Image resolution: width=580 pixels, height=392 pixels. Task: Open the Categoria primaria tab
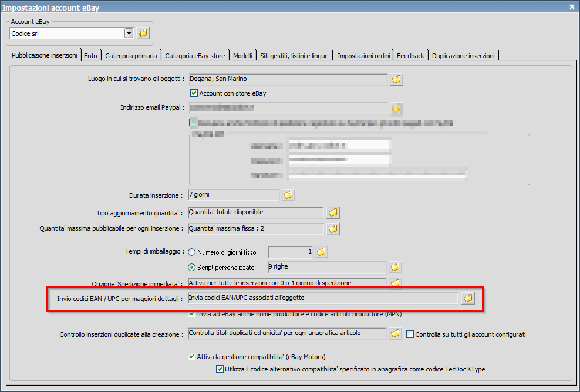[x=131, y=56]
